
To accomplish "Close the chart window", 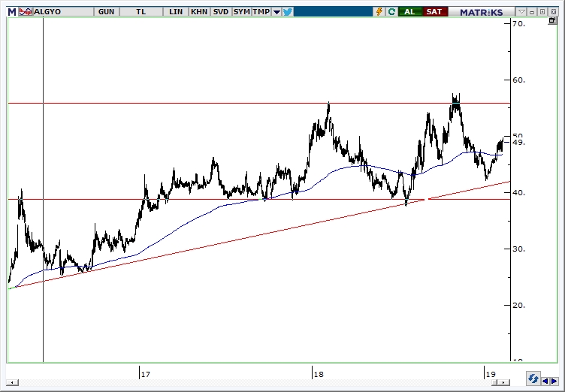I will point(554,12).
